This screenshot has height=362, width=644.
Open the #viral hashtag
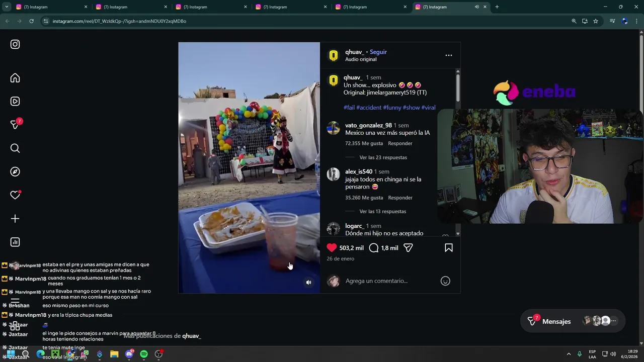[428, 108]
